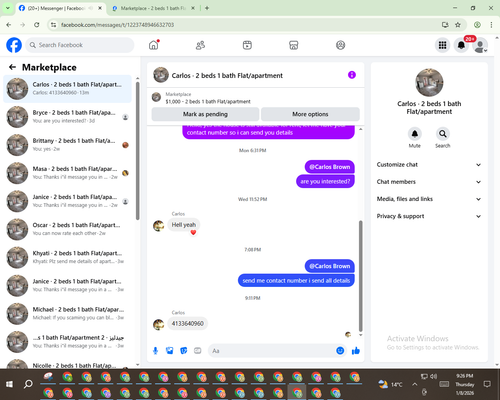Click the 'are you interested?' message bubble
Screen dimensions: 500x400
pyautogui.click(x=325, y=182)
